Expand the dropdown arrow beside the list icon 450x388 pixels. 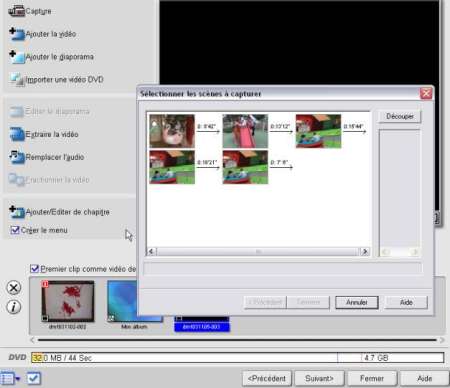point(18,379)
